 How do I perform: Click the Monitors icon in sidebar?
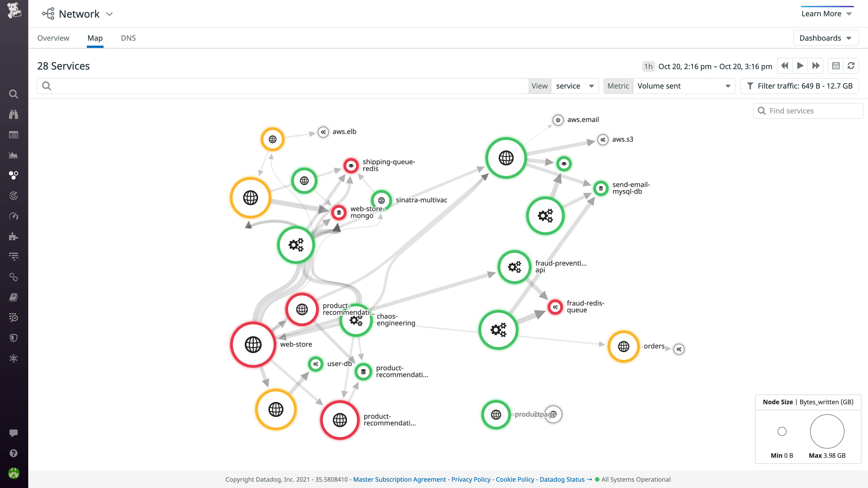[14, 114]
